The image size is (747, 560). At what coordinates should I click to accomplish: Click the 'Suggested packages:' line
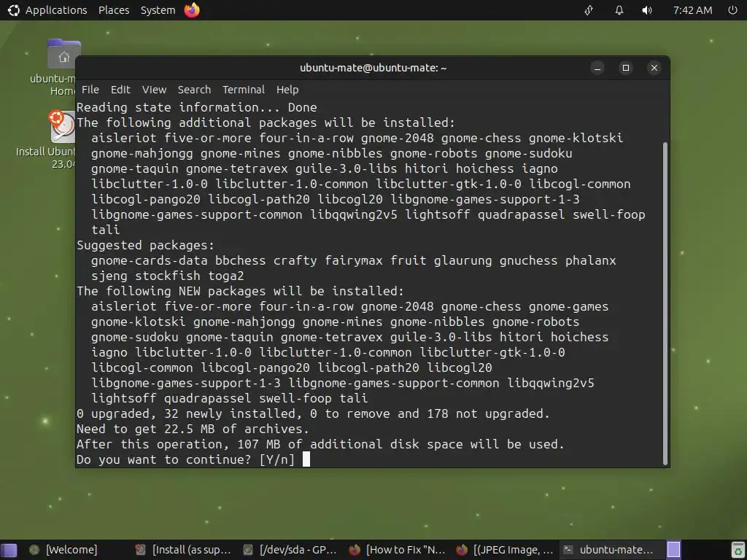pos(146,245)
